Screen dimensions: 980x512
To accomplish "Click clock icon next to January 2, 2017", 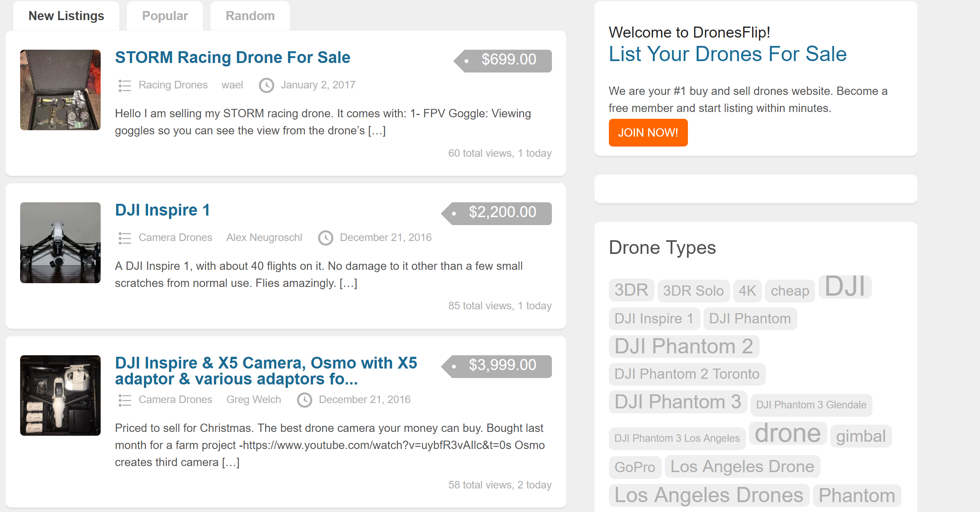I will (266, 85).
